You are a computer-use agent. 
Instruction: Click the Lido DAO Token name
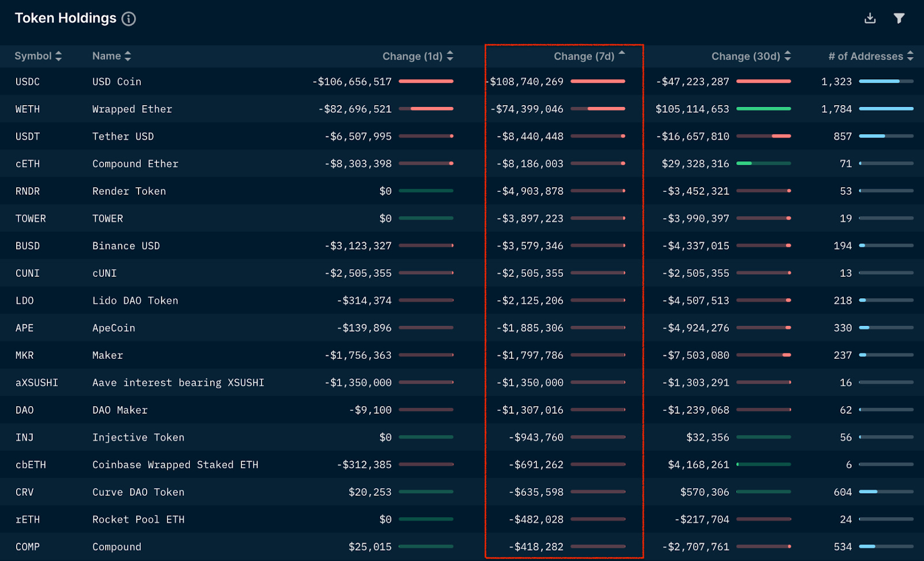coord(135,301)
